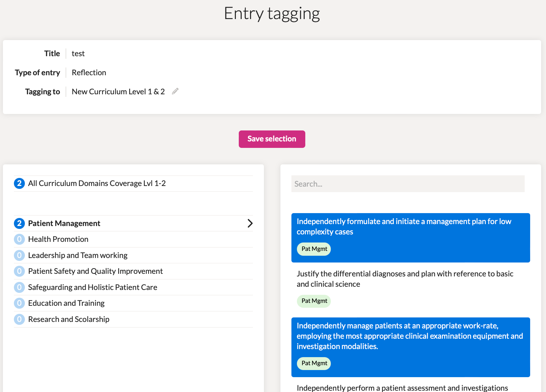Select 'Justify the differential diagnoses' outcome
This screenshot has width=546, height=392.
coord(411,290)
